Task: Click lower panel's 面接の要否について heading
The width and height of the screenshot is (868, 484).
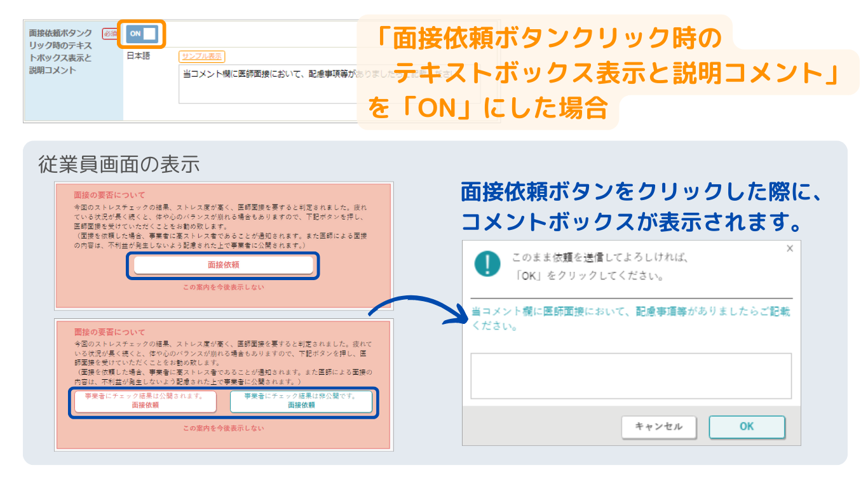Action: tap(109, 332)
